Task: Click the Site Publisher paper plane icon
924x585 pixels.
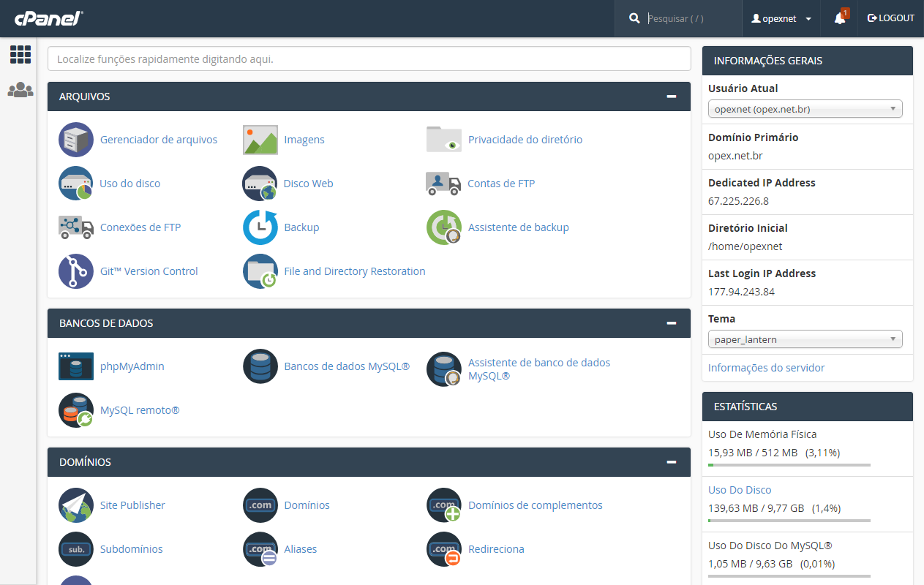Action: coord(76,505)
